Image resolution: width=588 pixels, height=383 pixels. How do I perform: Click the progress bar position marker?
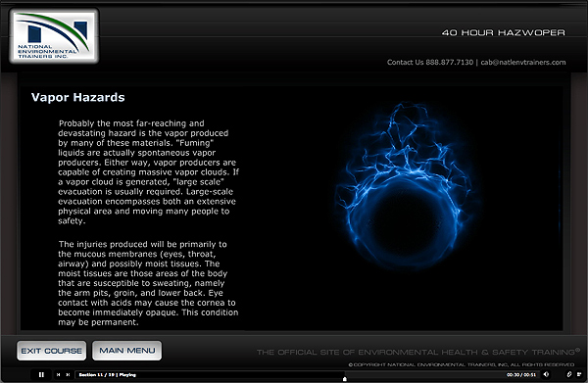[x=345, y=379]
